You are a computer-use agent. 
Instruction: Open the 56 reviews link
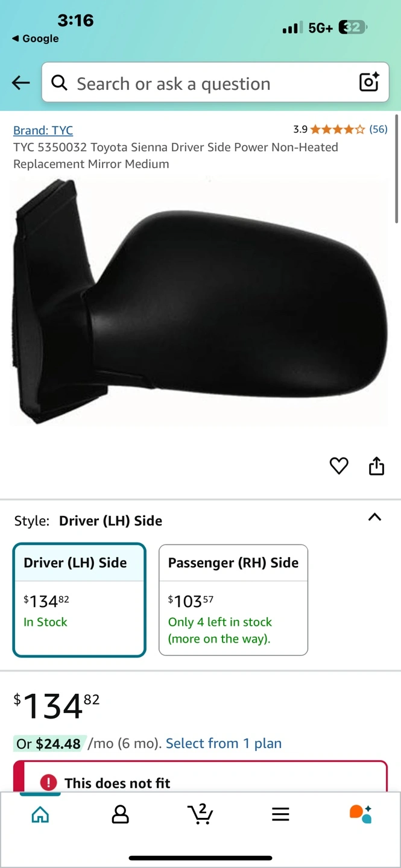click(378, 129)
